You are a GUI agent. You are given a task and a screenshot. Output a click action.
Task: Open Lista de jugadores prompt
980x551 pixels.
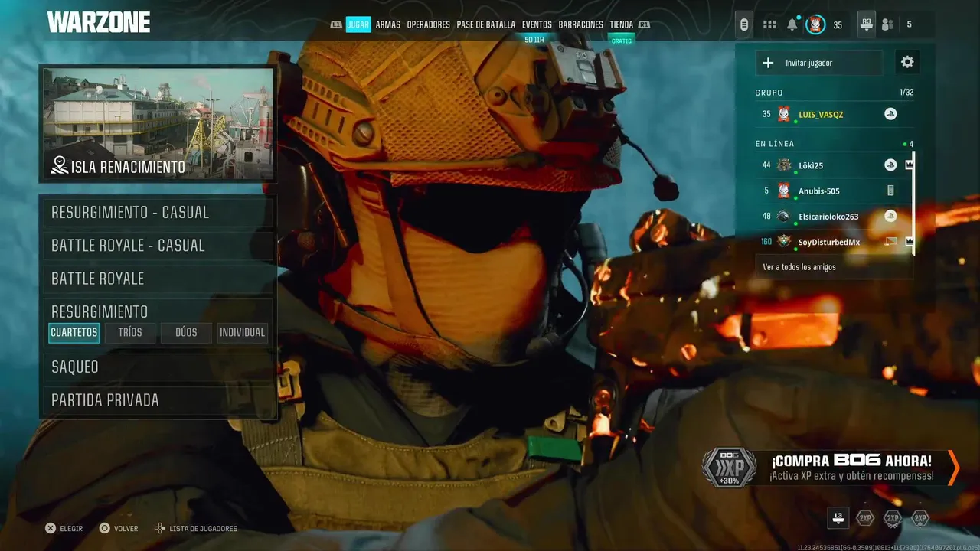(196, 528)
